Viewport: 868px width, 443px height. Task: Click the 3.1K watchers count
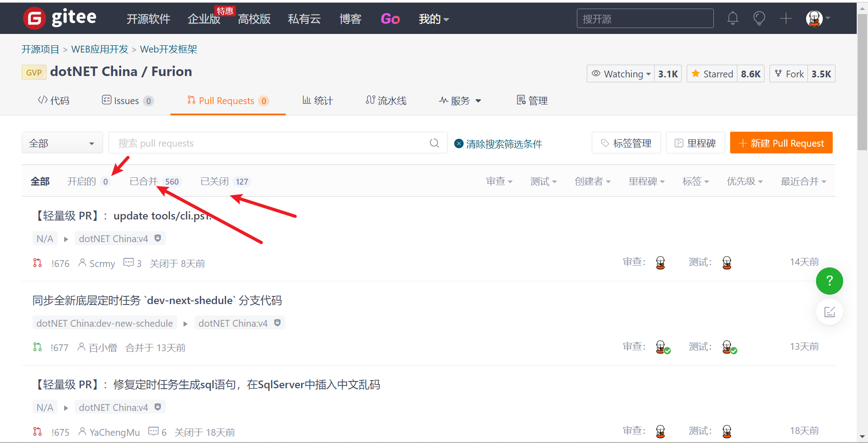[x=668, y=74]
